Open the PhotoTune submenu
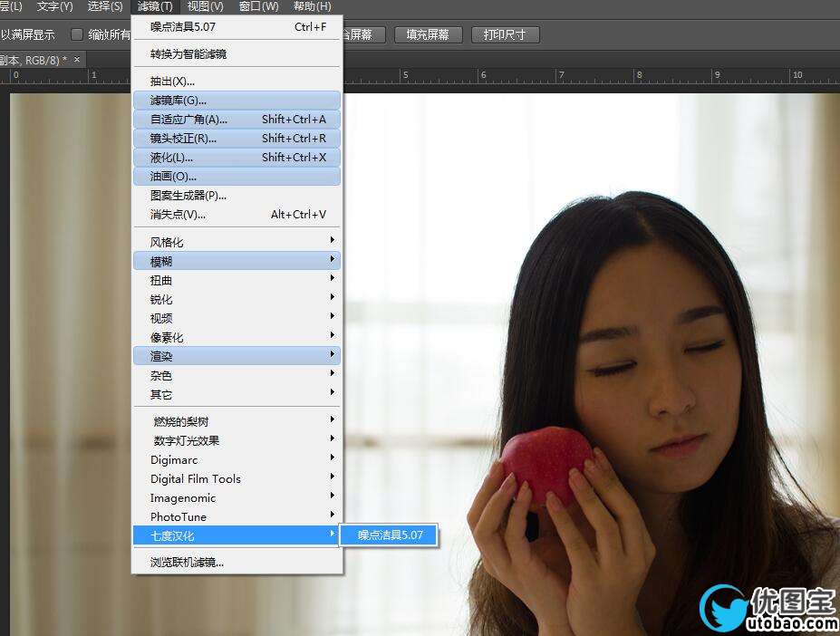 click(x=237, y=516)
